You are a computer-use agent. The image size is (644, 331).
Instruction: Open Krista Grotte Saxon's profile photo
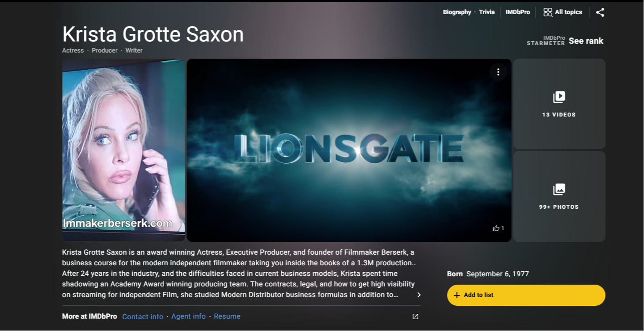tap(123, 150)
